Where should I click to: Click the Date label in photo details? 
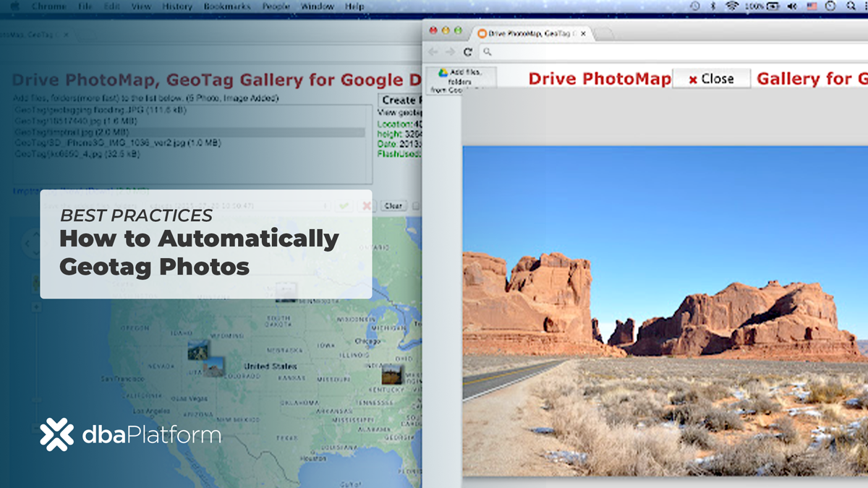388,144
